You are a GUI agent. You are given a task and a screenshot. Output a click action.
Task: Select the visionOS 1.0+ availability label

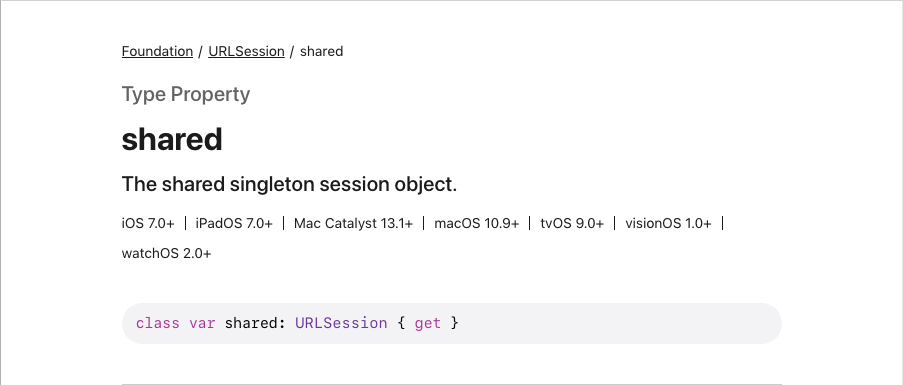(668, 223)
